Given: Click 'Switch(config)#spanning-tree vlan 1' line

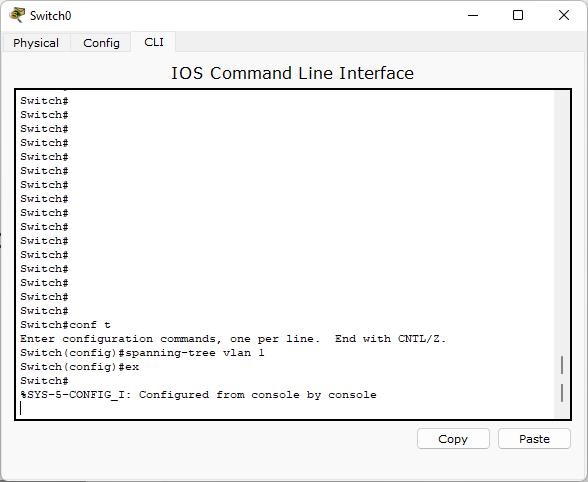Looking at the screenshot, I should coord(142,353).
